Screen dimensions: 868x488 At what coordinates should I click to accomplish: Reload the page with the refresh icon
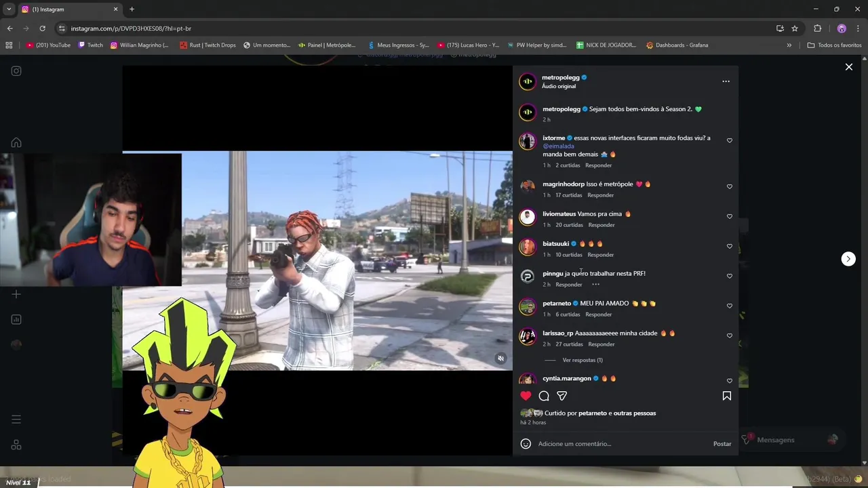pos(42,28)
